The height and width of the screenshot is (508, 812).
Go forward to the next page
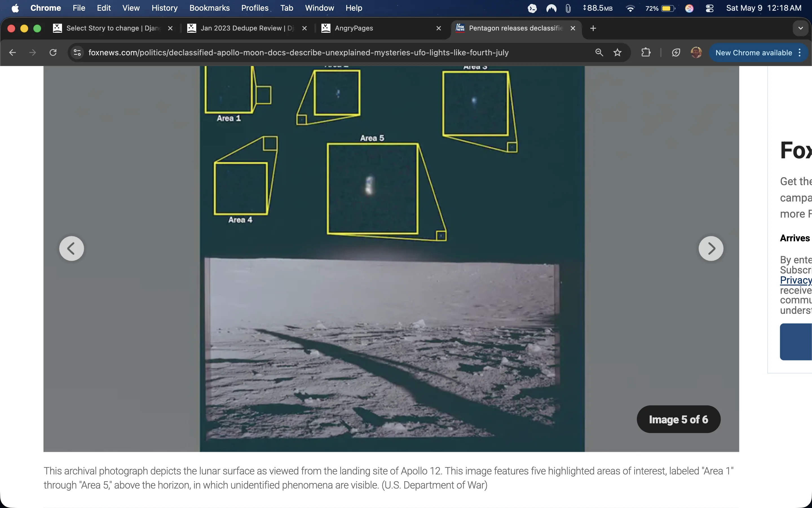pyautogui.click(x=32, y=52)
